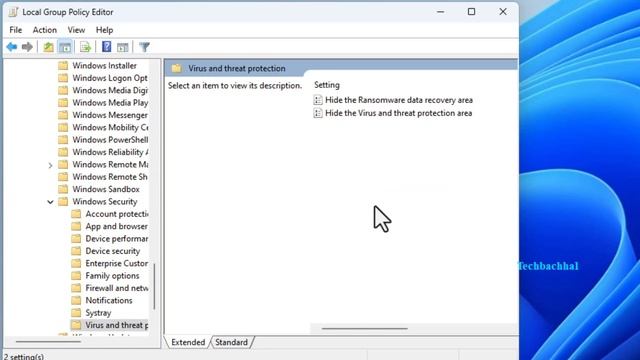Viewport: 640px width, 360px height.
Task: Click the policy icon beside Hide the Ransomware
Action: pyautogui.click(x=318, y=100)
